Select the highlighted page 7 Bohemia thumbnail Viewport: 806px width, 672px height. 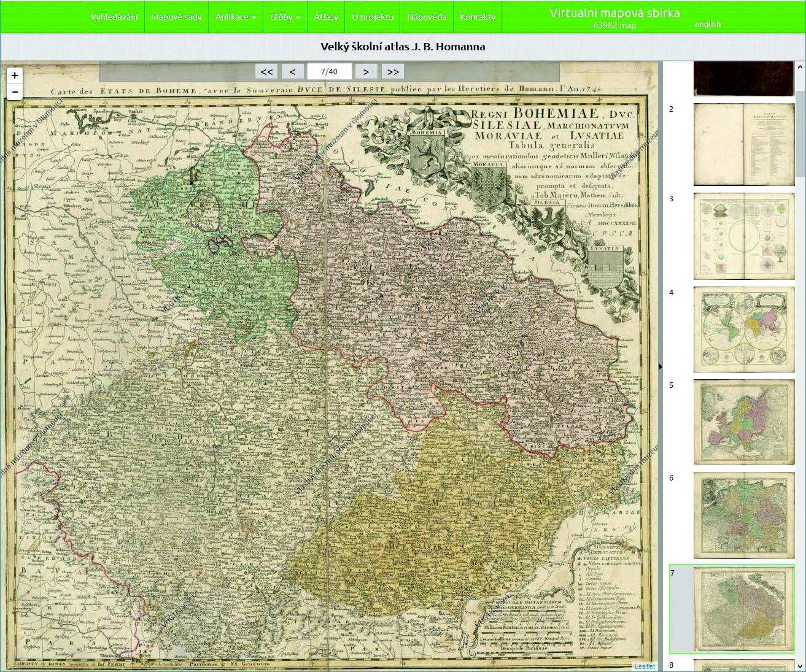coord(744,609)
